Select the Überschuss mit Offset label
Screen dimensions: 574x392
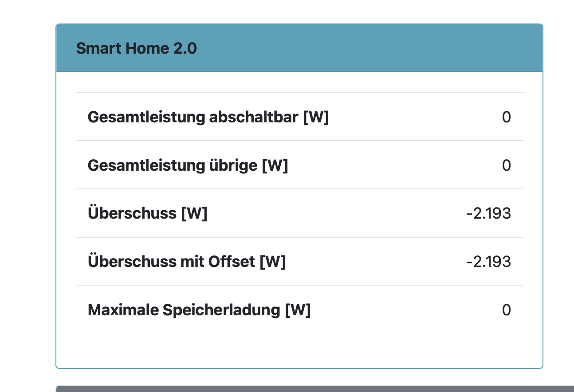click(x=186, y=262)
